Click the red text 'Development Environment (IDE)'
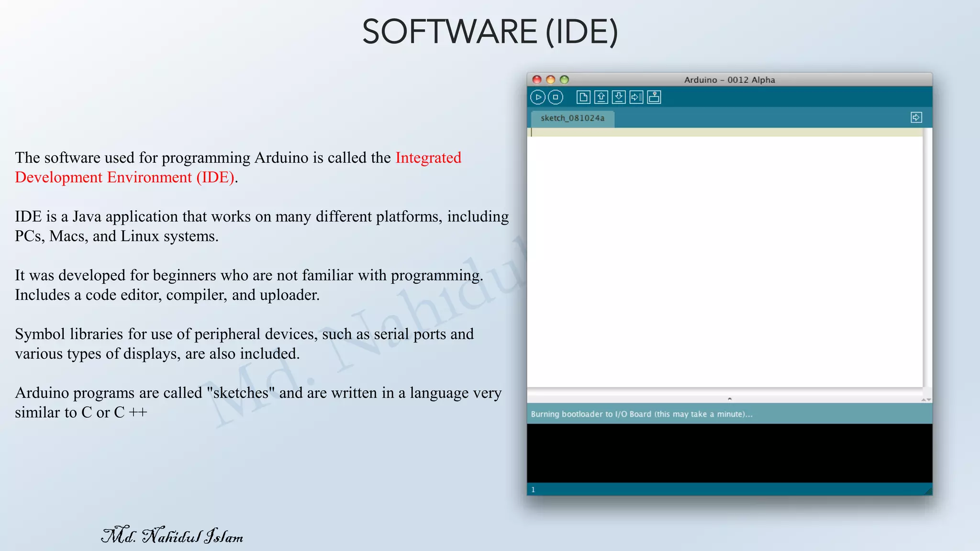Image resolution: width=980 pixels, height=551 pixels. coord(124,177)
